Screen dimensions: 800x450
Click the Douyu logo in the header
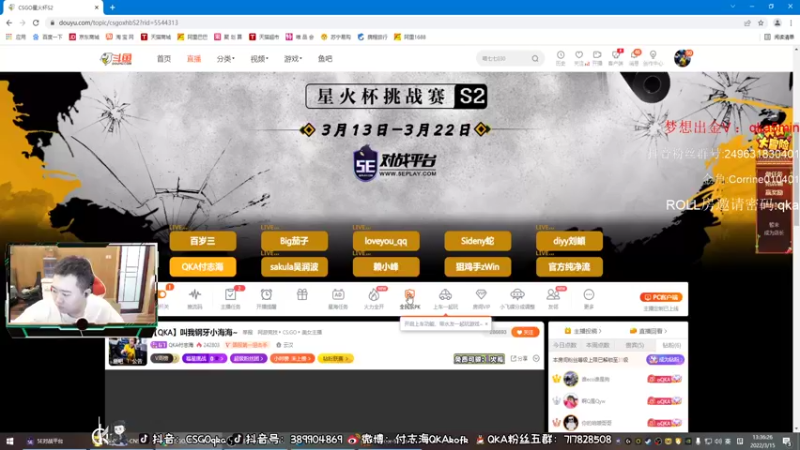(116, 59)
